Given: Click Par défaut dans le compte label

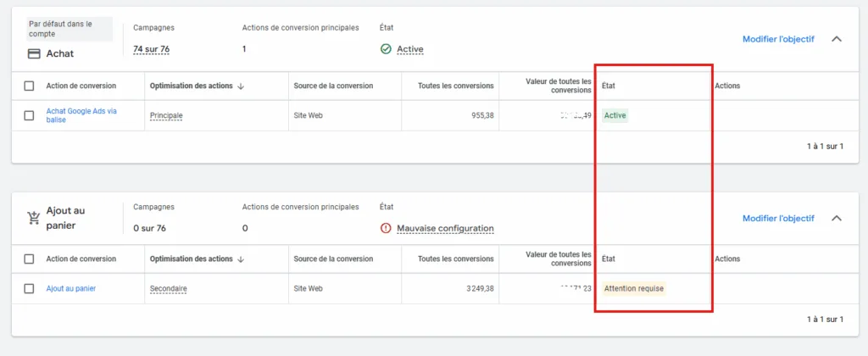Looking at the screenshot, I should click(x=70, y=29).
